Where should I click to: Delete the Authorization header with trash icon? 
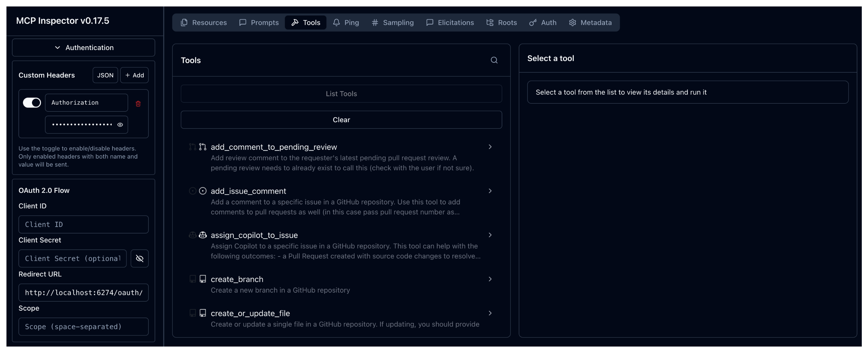138,103
